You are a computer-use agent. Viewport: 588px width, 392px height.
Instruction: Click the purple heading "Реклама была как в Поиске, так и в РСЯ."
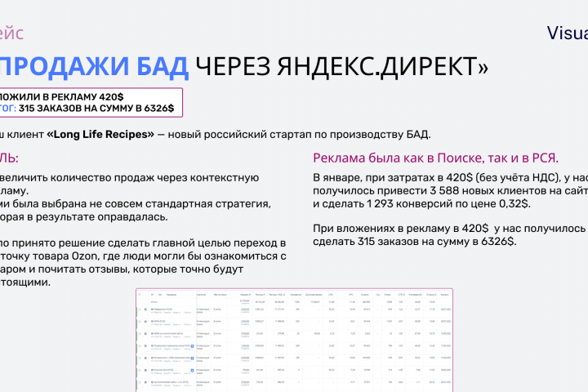pyautogui.click(x=436, y=158)
